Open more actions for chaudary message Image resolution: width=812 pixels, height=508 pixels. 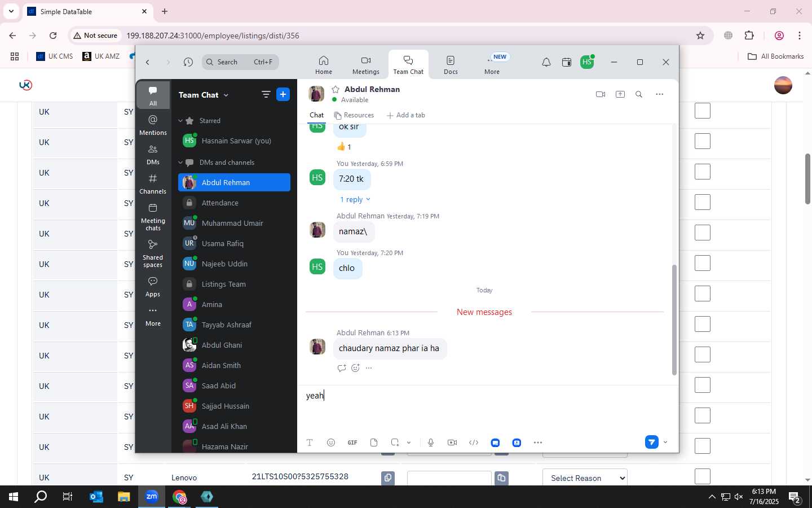(x=369, y=368)
